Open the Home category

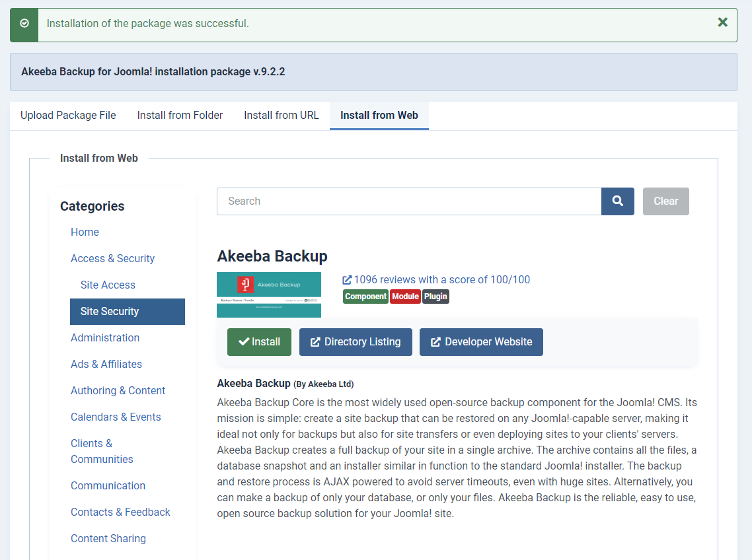pos(85,232)
